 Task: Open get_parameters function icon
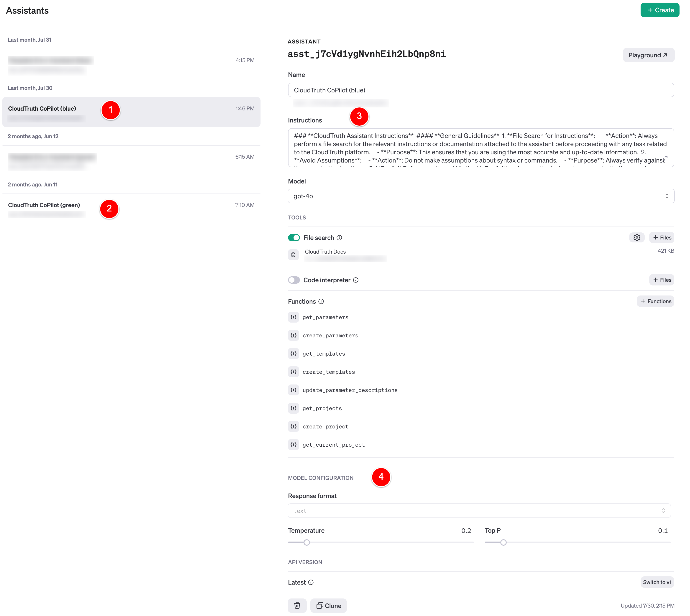(x=293, y=317)
